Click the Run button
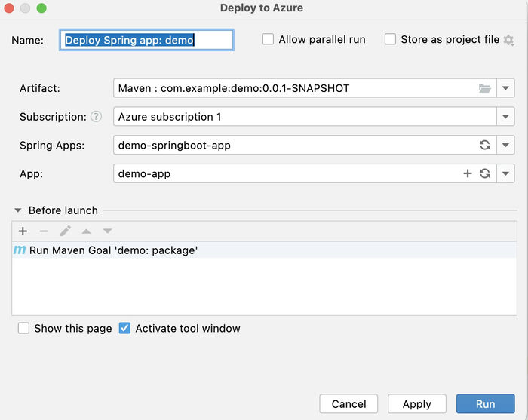Image resolution: width=528 pixels, height=420 pixels. coord(485,404)
